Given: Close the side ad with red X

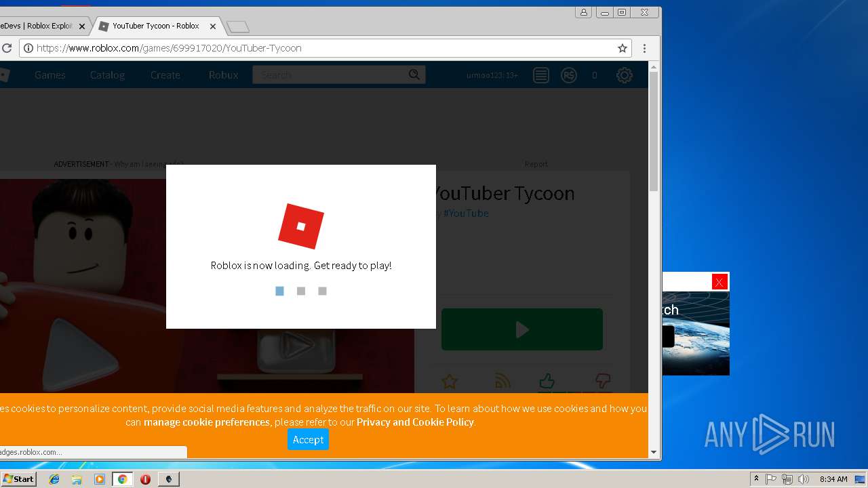Looking at the screenshot, I should point(719,282).
